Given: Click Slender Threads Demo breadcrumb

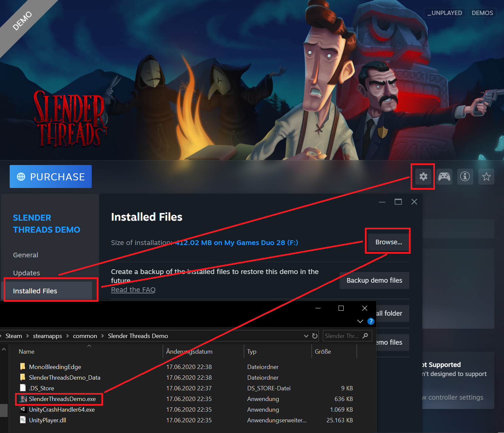Looking at the screenshot, I should (x=138, y=336).
